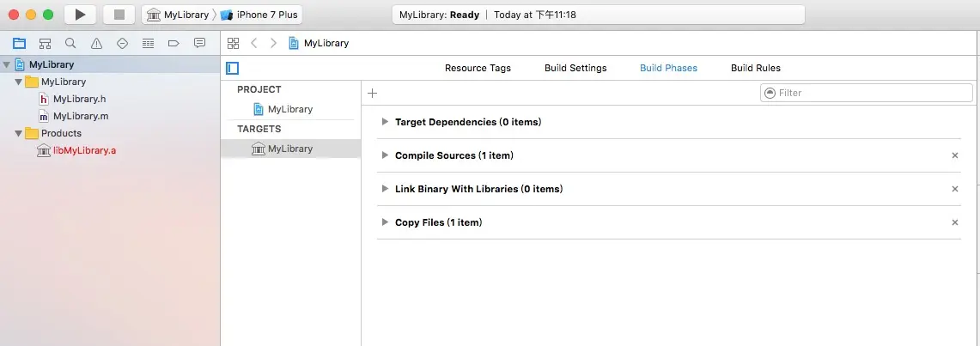Click the Copy Files (1 item) title
This screenshot has height=346, width=980.
click(x=439, y=222)
